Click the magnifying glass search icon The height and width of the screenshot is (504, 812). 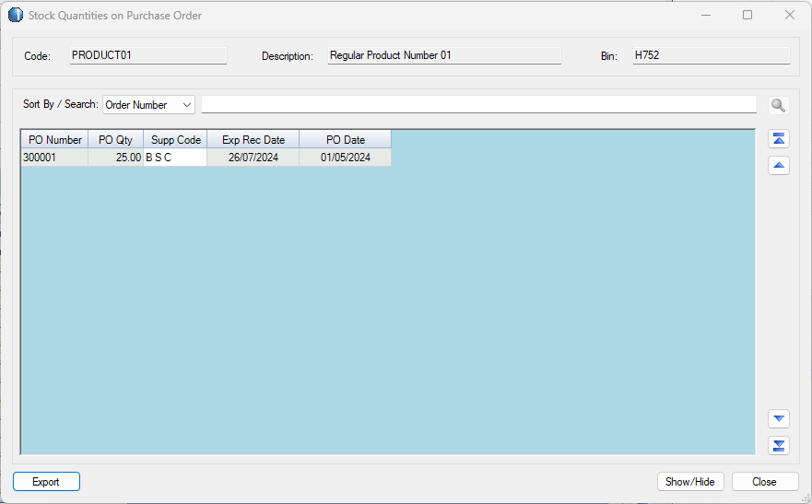[778, 106]
